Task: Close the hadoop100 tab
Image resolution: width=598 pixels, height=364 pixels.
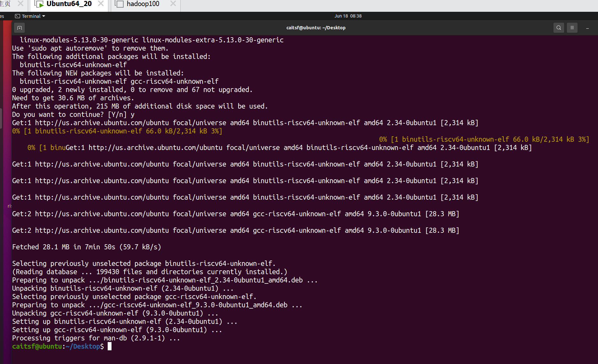Action: (173, 4)
